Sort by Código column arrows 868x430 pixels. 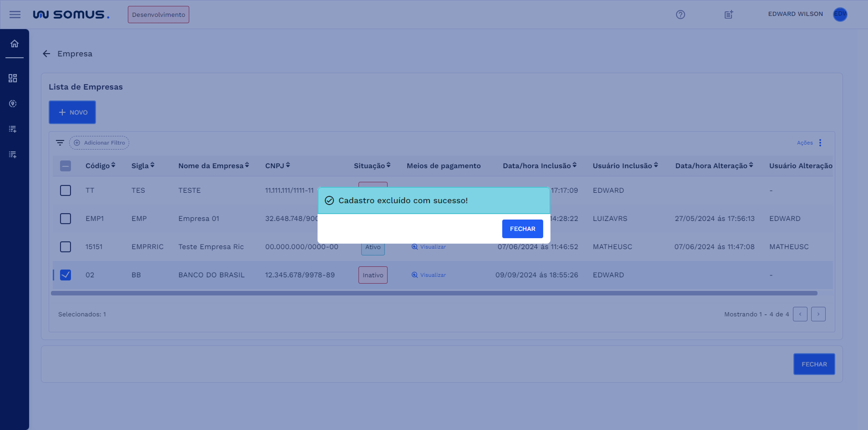(x=113, y=165)
